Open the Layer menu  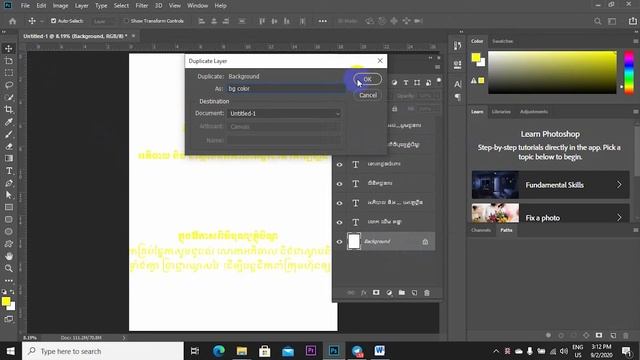[81, 6]
